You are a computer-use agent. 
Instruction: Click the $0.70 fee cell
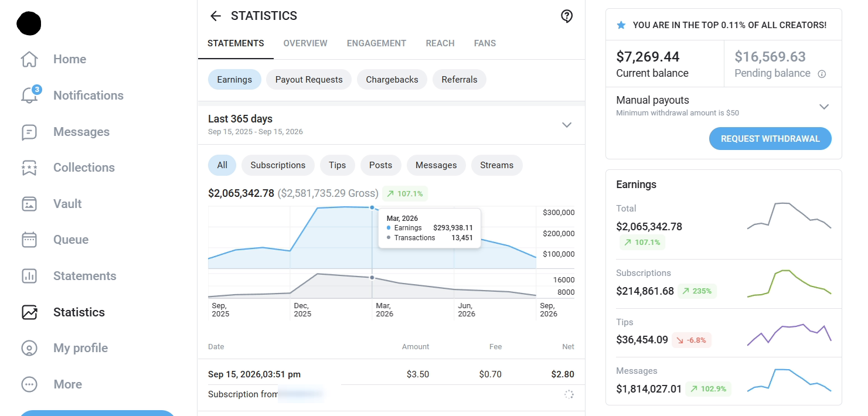click(x=491, y=374)
